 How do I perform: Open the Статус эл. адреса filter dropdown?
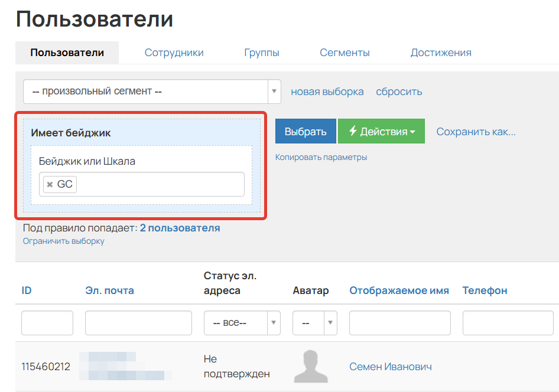(x=273, y=322)
